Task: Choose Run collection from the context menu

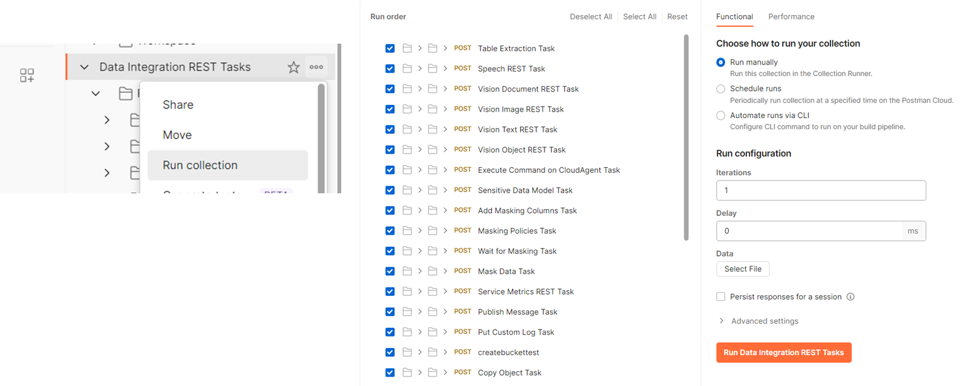Action: pyautogui.click(x=228, y=165)
